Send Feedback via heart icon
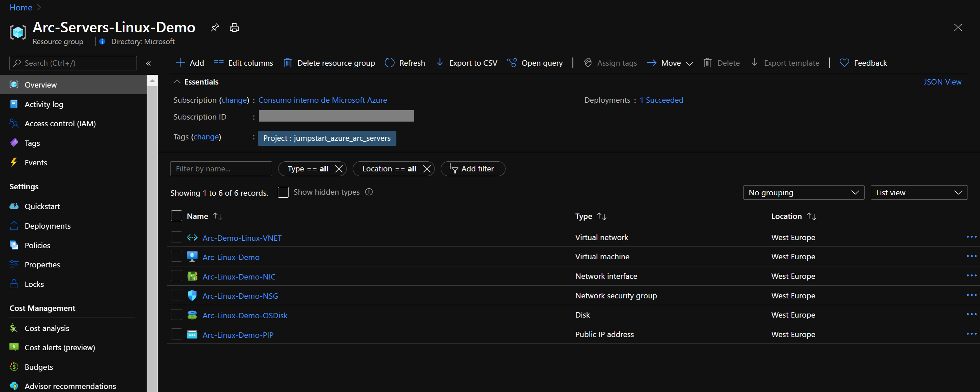 pos(863,63)
